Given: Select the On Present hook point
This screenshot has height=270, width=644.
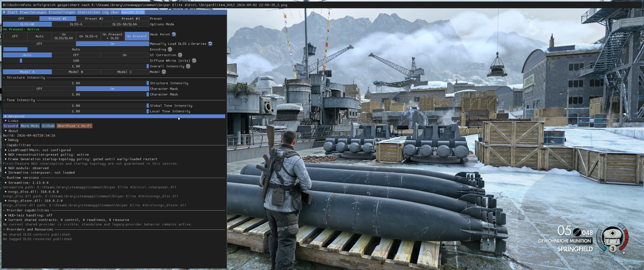Looking at the screenshot, I should pos(137,36).
